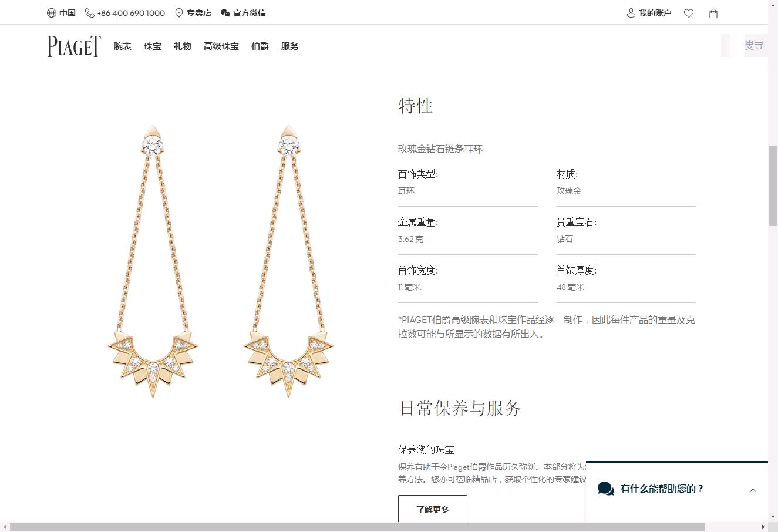778x532 pixels.
Task: Expand the chat help widget chevron
Action: (753, 490)
